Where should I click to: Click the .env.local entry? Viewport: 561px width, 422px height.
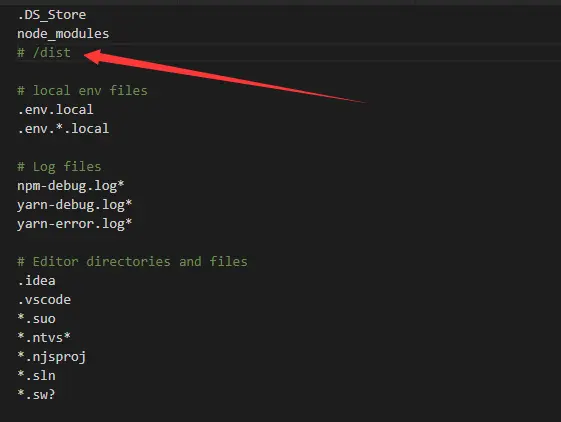click(55, 110)
